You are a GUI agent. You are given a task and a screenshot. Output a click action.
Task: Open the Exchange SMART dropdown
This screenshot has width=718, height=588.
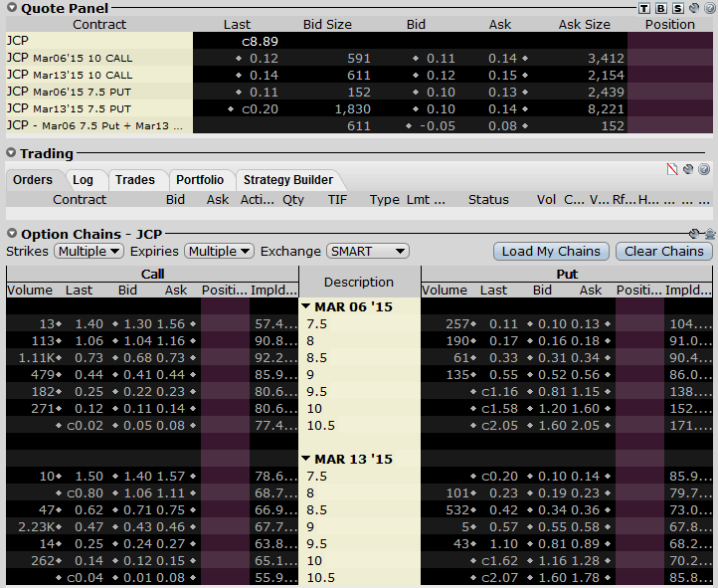click(368, 251)
